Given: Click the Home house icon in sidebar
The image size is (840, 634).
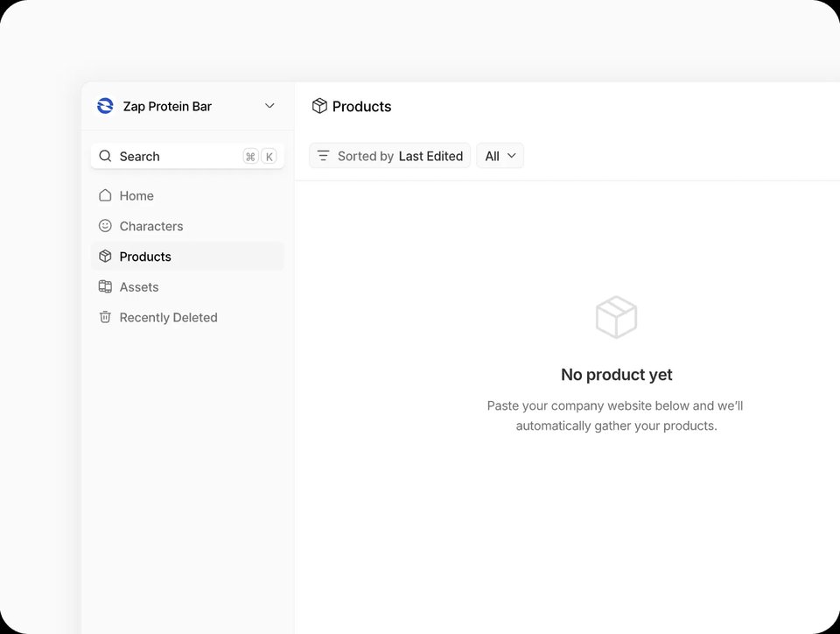Looking at the screenshot, I should tap(105, 195).
